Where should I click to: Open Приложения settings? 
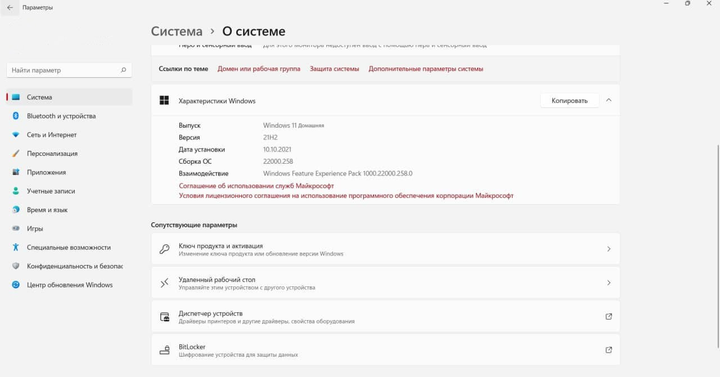(69, 172)
